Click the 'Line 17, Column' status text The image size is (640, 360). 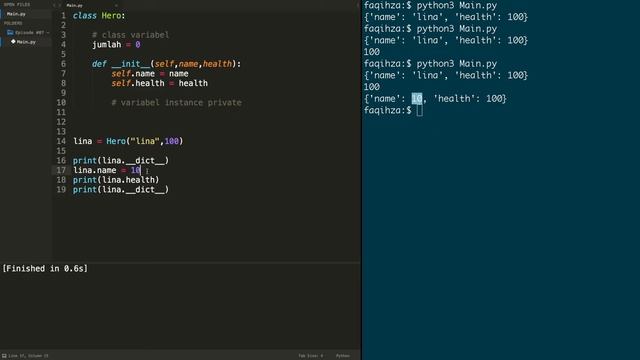point(28,356)
